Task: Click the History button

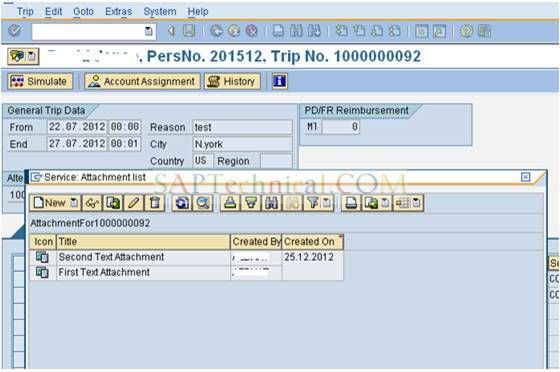Action: point(232,81)
